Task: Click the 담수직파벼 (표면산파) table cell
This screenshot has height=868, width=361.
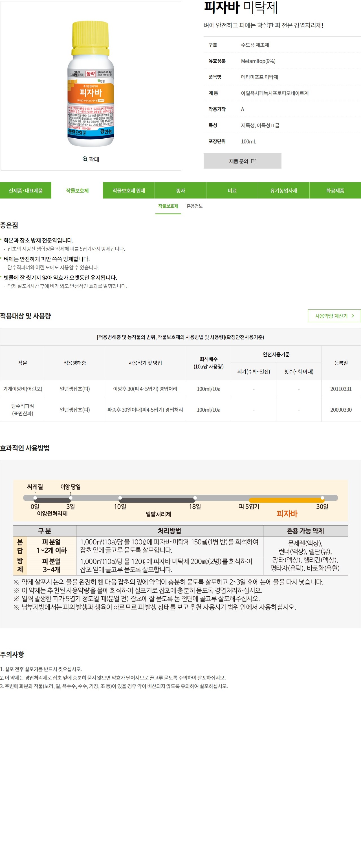Action: (23, 410)
